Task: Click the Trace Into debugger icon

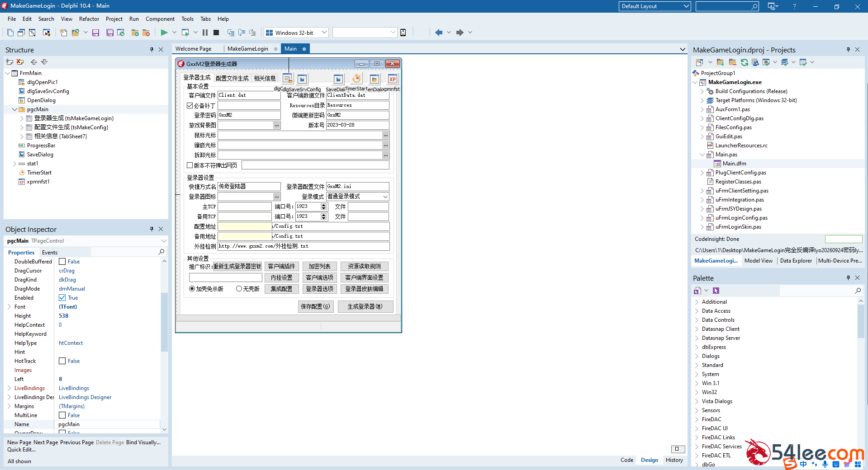Action: [231, 33]
